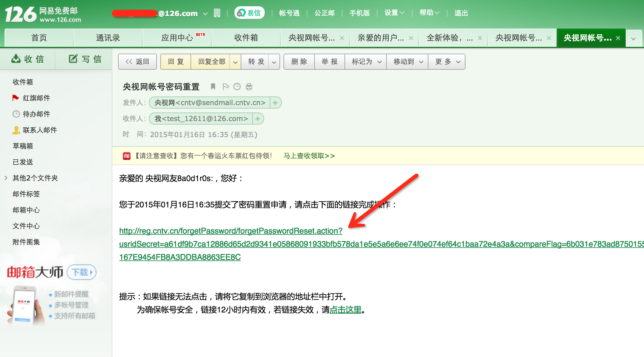Open the 标记为 mark-as dropdown
This screenshot has width=644, height=357.
coord(366,62)
